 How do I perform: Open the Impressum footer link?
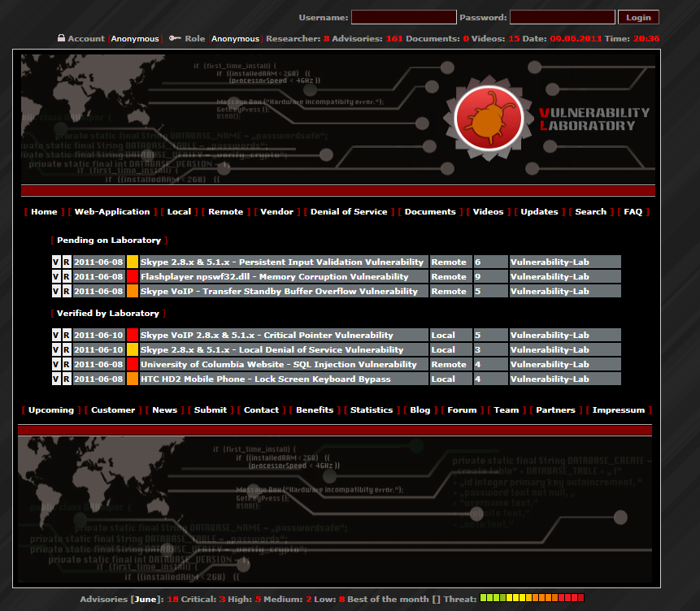tap(619, 410)
